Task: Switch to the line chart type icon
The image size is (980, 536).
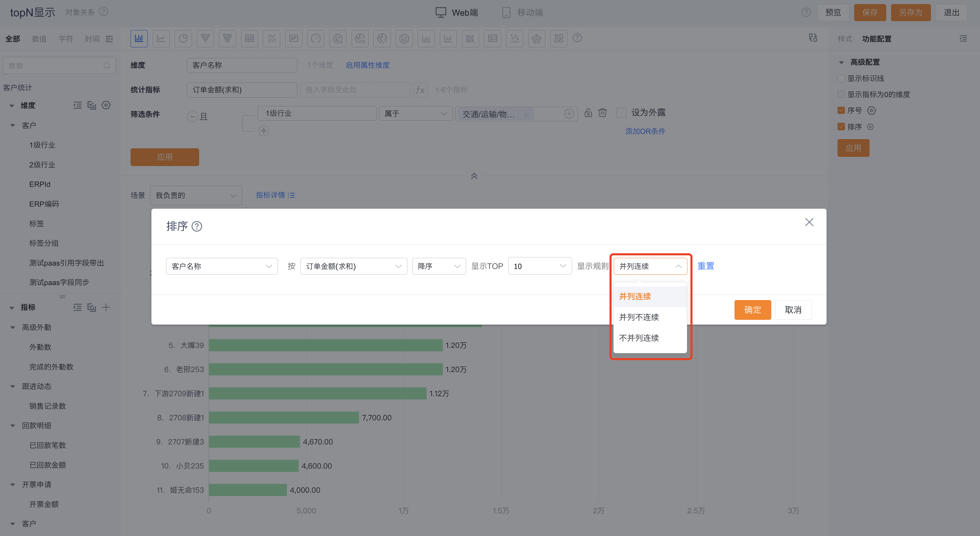Action: coord(161,39)
